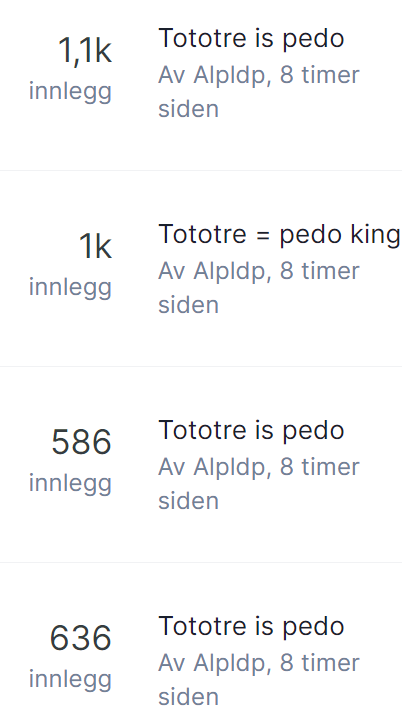Open the topic title beside 636 innlegg

(x=251, y=627)
